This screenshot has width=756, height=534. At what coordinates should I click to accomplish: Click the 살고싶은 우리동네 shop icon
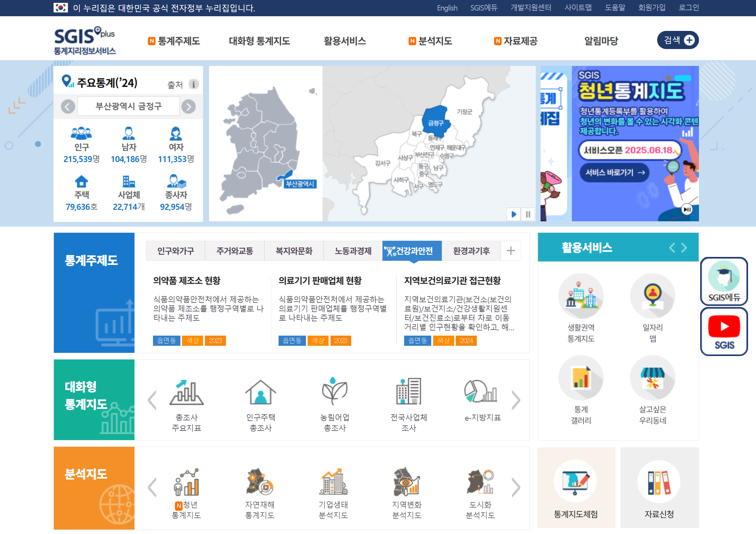pyautogui.click(x=652, y=378)
